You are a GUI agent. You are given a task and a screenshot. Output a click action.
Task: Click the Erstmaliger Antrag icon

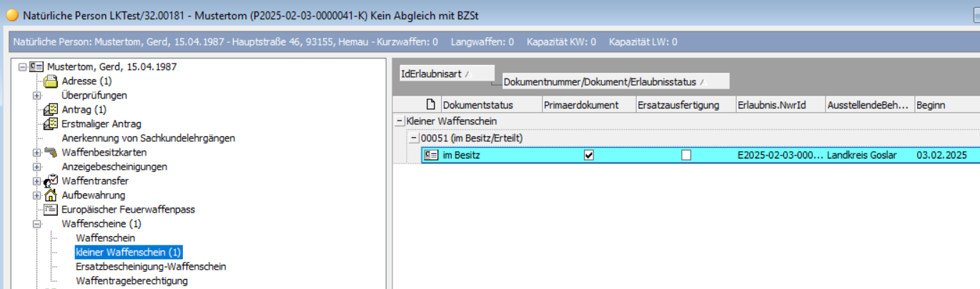(51, 124)
